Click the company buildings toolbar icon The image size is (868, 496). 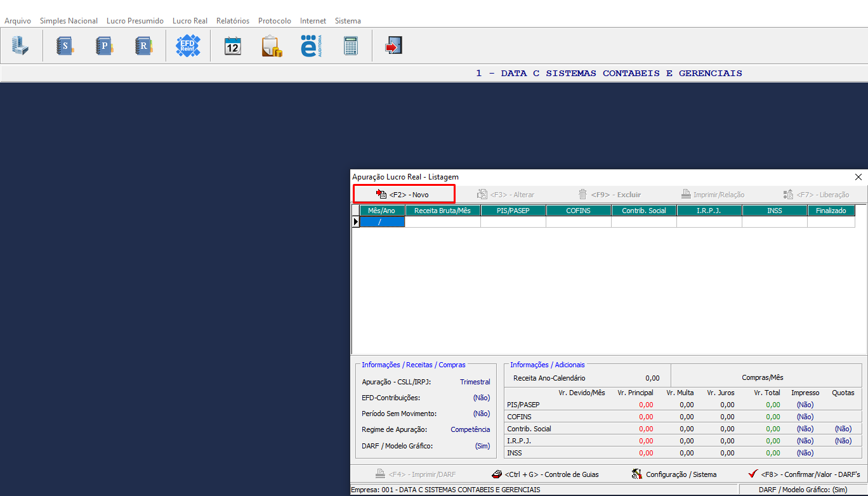point(20,46)
